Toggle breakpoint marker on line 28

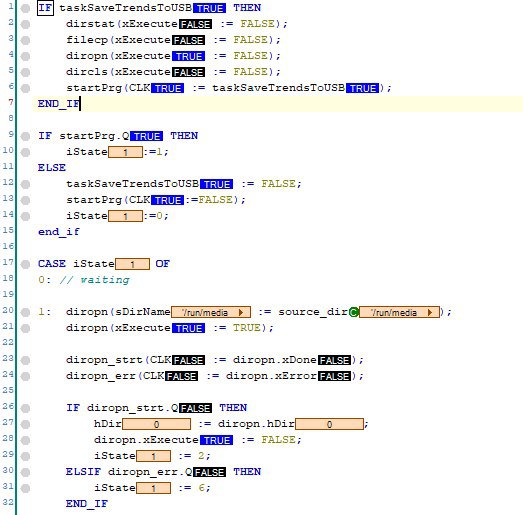25,441
